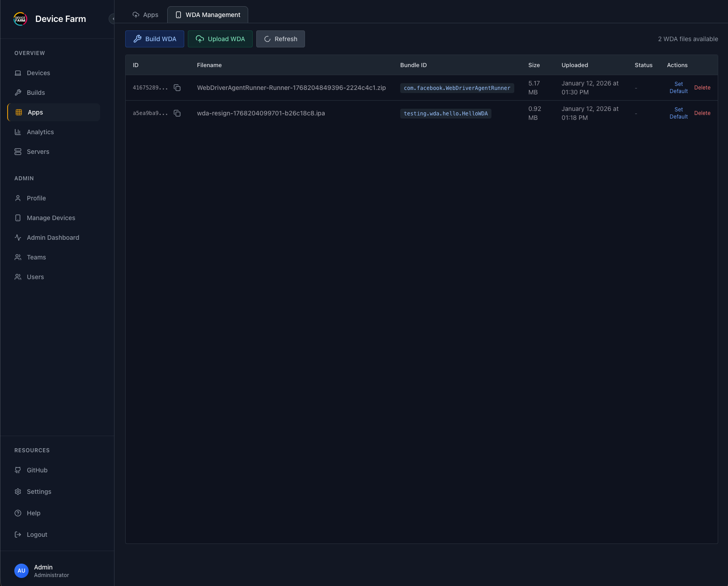
Task: Set wda-resign ipa as default
Action: pyautogui.click(x=678, y=113)
